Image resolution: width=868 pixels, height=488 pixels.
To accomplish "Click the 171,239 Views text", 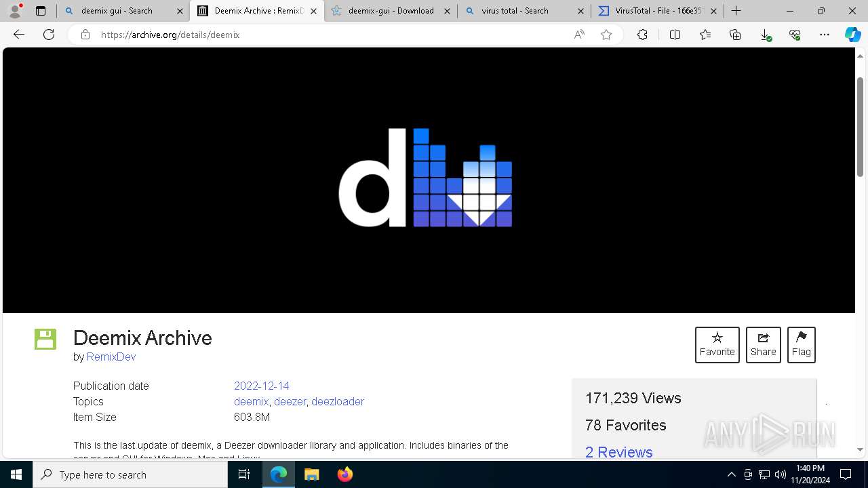I will click(633, 398).
